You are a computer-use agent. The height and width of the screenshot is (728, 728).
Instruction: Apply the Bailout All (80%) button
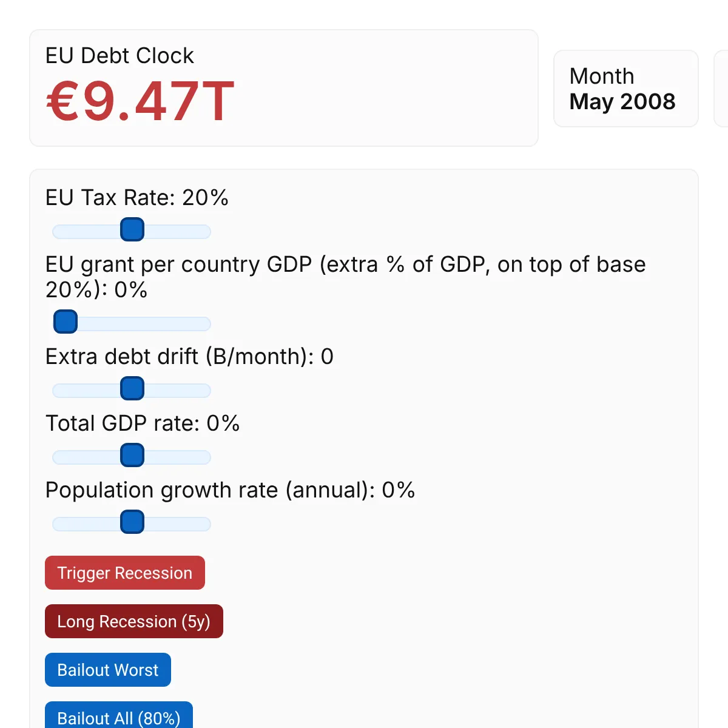(x=119, y=717)
